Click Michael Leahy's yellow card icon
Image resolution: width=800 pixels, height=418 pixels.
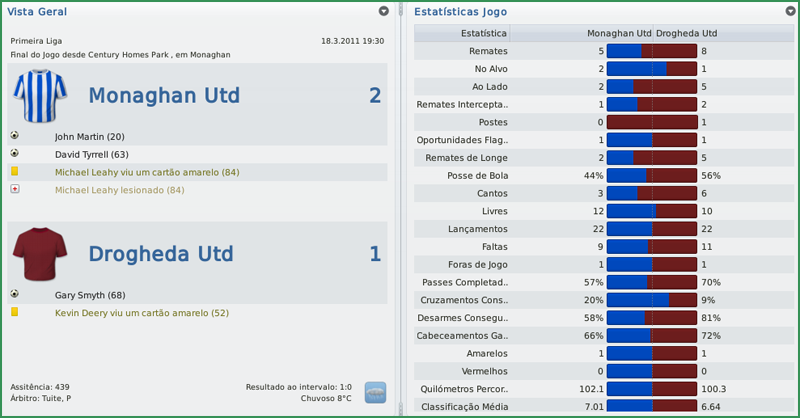tap(15, 172)
